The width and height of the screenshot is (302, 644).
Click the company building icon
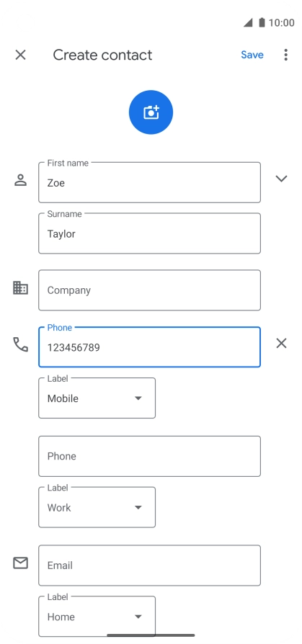(x=21, y=288)
